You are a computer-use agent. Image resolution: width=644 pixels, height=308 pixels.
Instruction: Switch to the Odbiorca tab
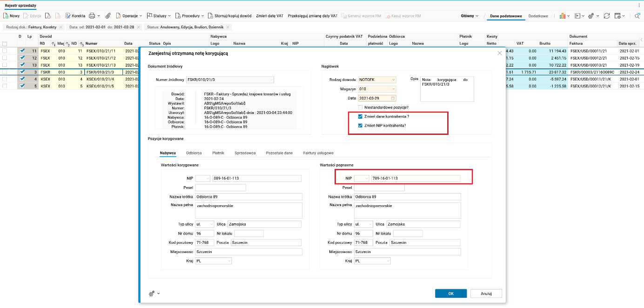pyautogui.click(x=194, y=153)
